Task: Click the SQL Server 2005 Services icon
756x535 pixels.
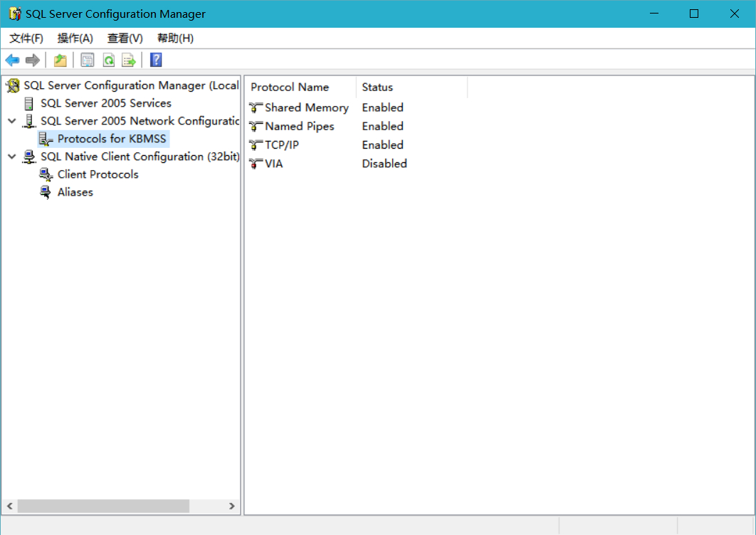Action: click(29, 103)
